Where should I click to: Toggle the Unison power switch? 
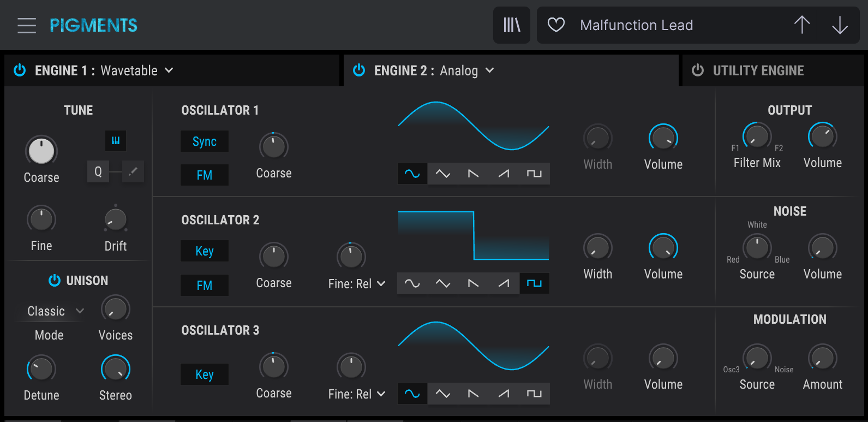point(55,280)
